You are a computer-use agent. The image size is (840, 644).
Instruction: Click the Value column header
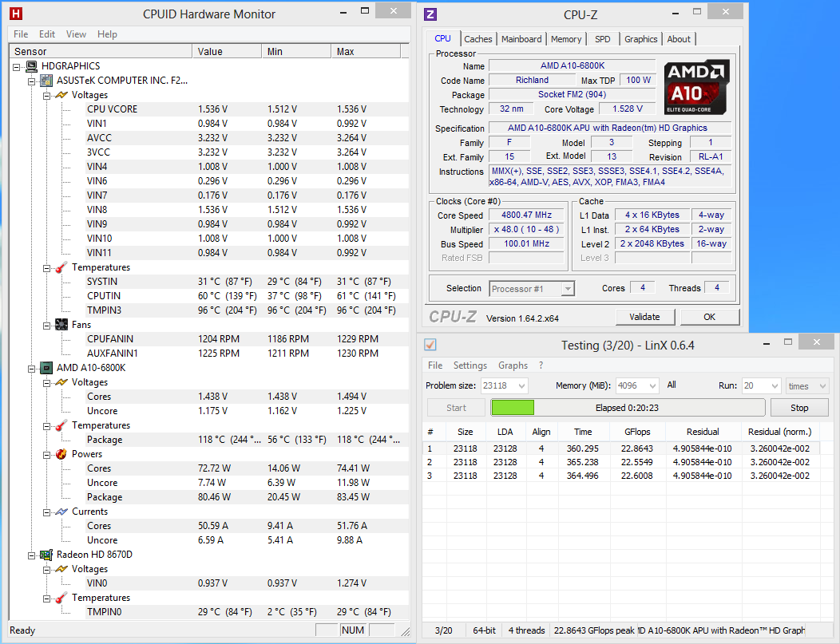(x=227, y=51)
